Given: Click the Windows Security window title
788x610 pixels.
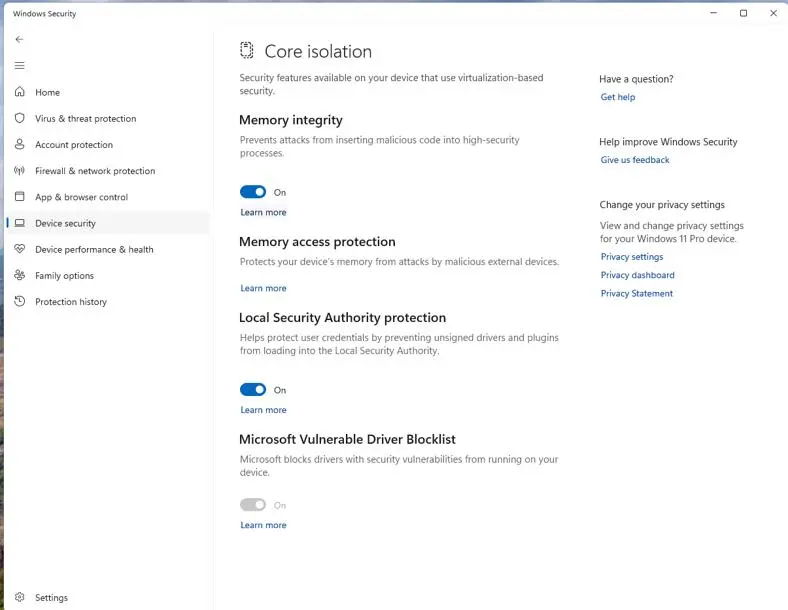Looking at the screenshot, I should point(44,14).
